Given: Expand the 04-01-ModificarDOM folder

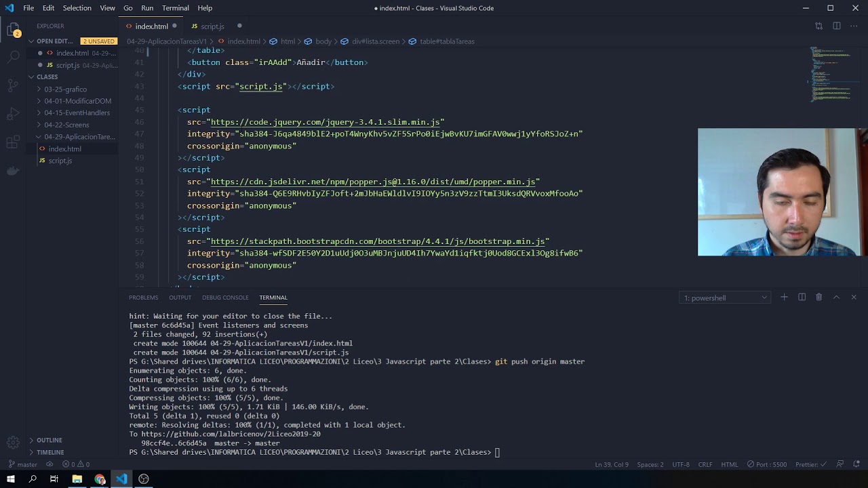Looking at the screenshot, I should pos(77,101).
